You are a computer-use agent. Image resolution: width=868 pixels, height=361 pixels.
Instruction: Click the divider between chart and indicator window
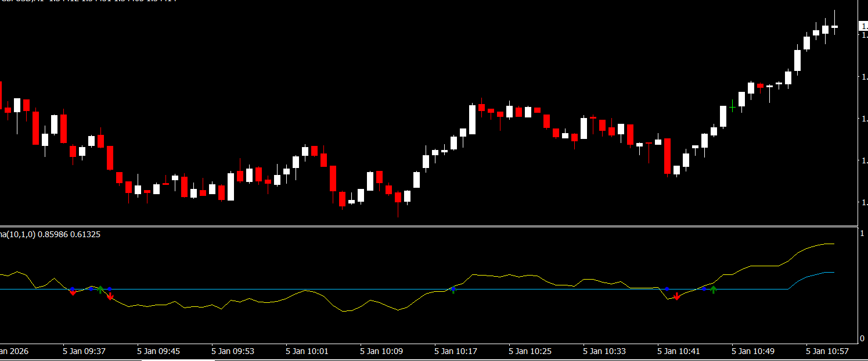point(428,226)
